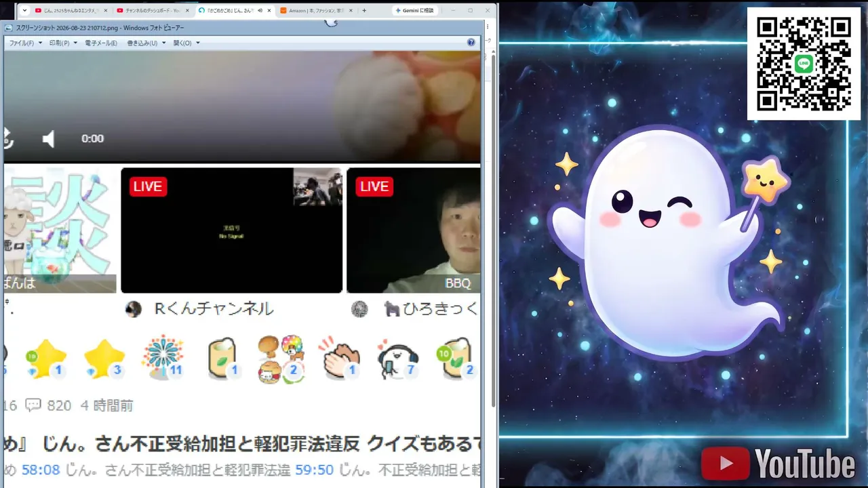Click the star gift with count 1
Image resolution: width=868 pixels, height=488 pixels.
[x=45, y=359]
